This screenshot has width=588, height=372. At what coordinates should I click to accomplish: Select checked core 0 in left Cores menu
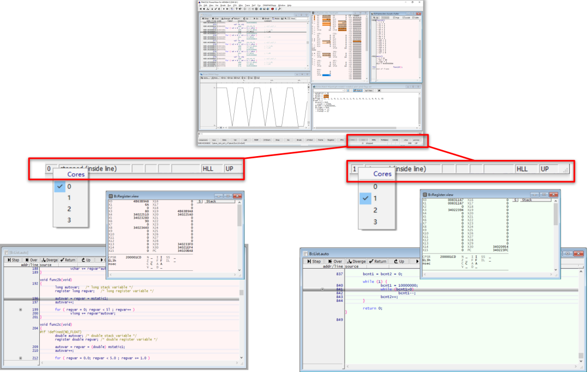(68, 187)
